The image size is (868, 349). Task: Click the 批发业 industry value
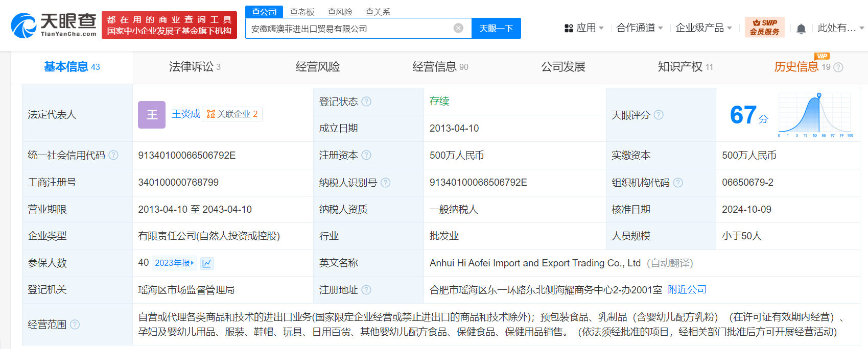(x=444, y=236)
